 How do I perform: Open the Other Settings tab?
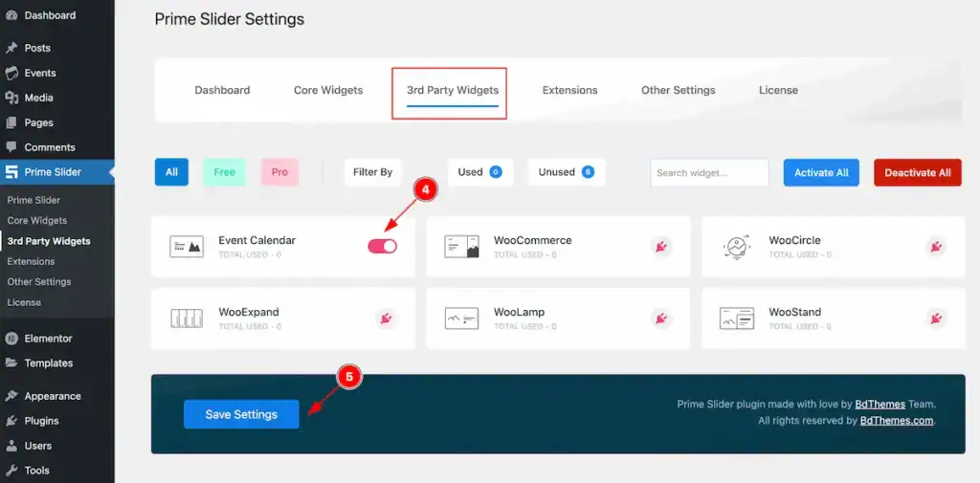[x=679, y=90]
